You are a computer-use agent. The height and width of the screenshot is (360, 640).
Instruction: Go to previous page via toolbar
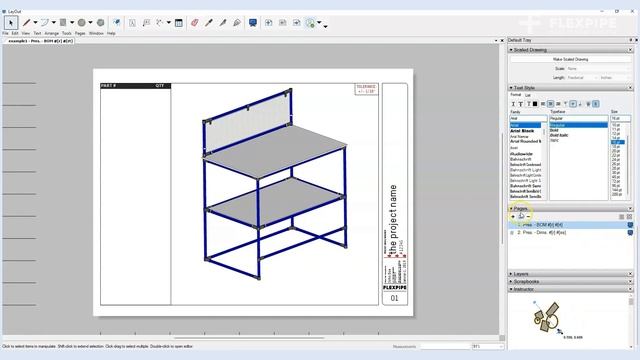click(282, 23)
